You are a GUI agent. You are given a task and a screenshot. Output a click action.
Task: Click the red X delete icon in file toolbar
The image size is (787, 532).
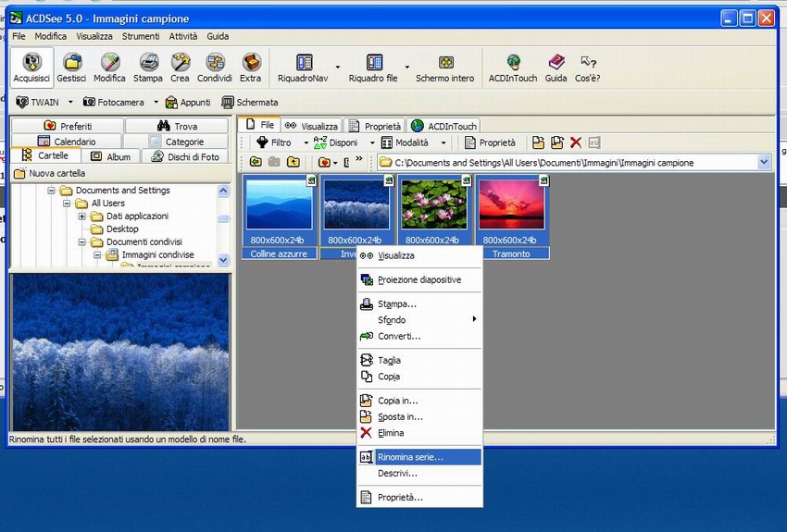point(576,142)
